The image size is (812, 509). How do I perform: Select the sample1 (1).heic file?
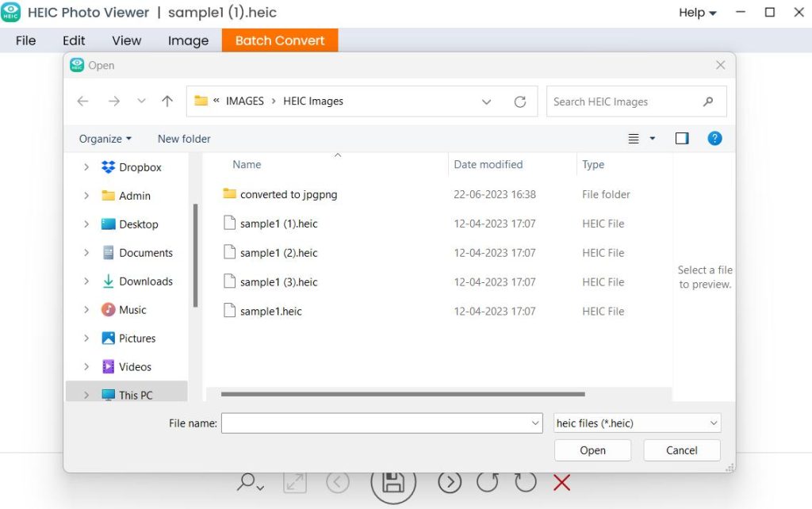click(270, 224)
